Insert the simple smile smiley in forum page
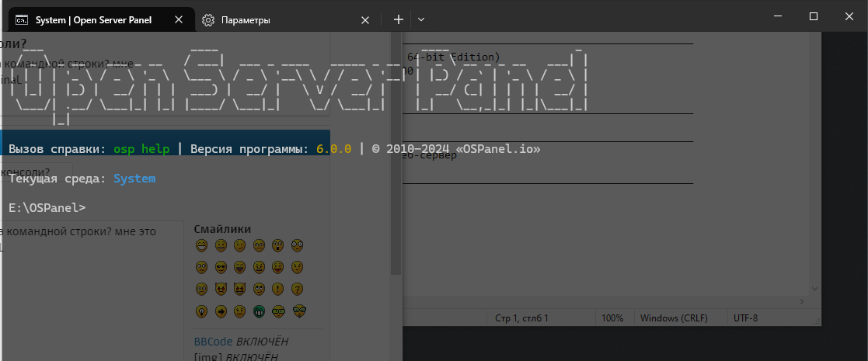The image size is (868, 361). 221,245
